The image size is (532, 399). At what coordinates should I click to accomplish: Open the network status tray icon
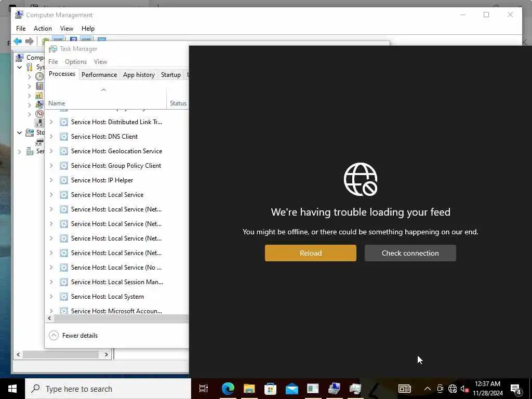point(453,389)
